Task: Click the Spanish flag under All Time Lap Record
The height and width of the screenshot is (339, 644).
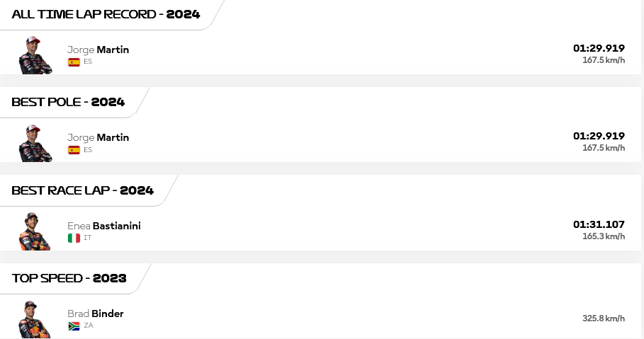Action: tap(74, 62)
